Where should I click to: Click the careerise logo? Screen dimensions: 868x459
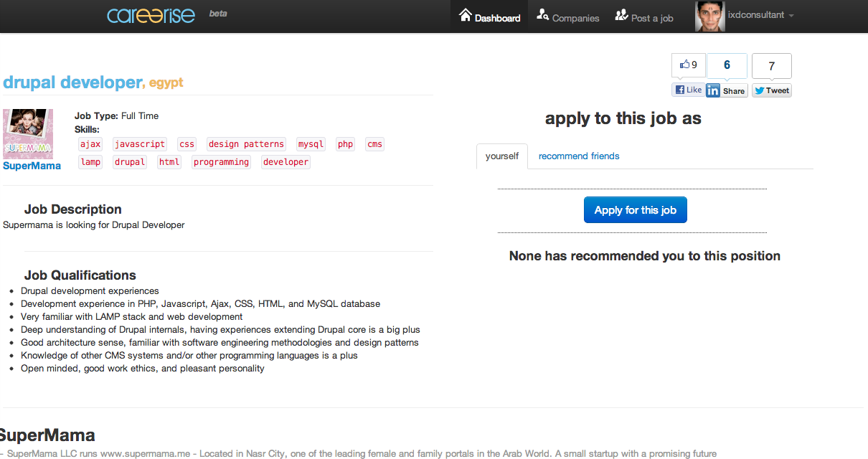click(151, 16)
